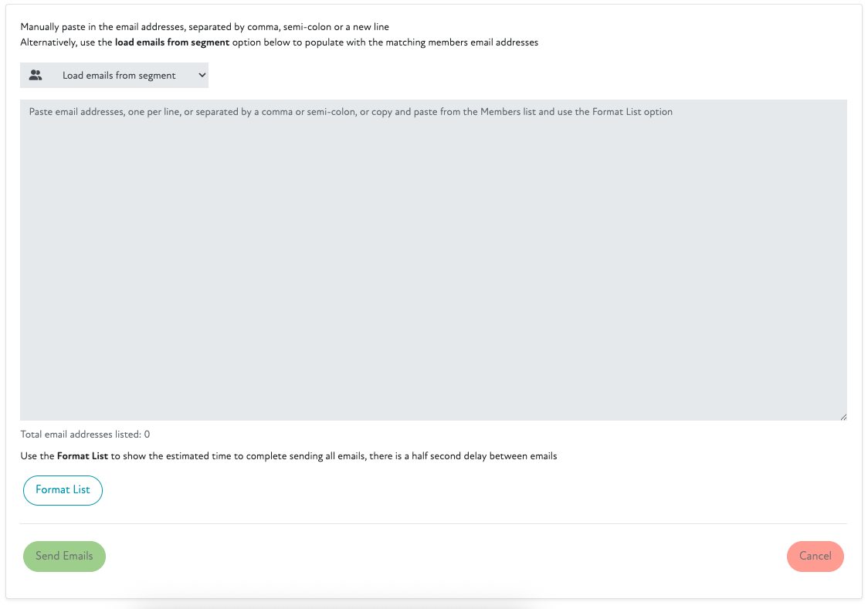868x609 pixels.
Task: Click the members group icon beside segment selector
Action: pyautogui.click(x=36, y=75)
